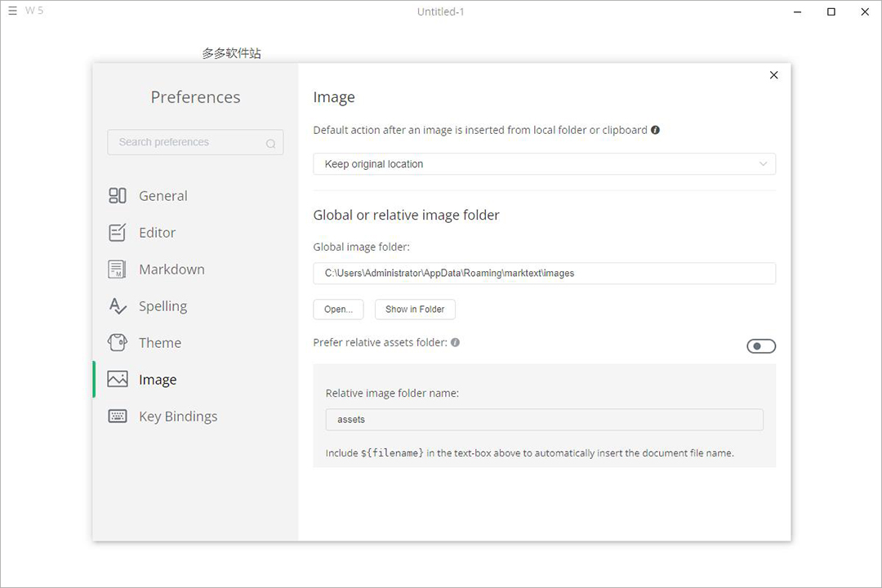Image resolution: width=882 pixels, height=588 pixels.
Task: Click the General layout icon in sidebar
Action: pos(118,196)
